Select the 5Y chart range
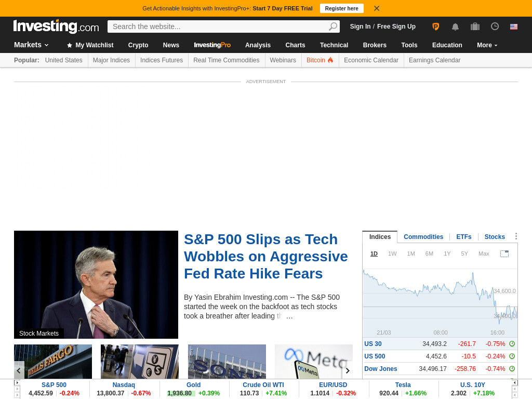The width and height of the screenshot is (532, 399). (464, 254)
